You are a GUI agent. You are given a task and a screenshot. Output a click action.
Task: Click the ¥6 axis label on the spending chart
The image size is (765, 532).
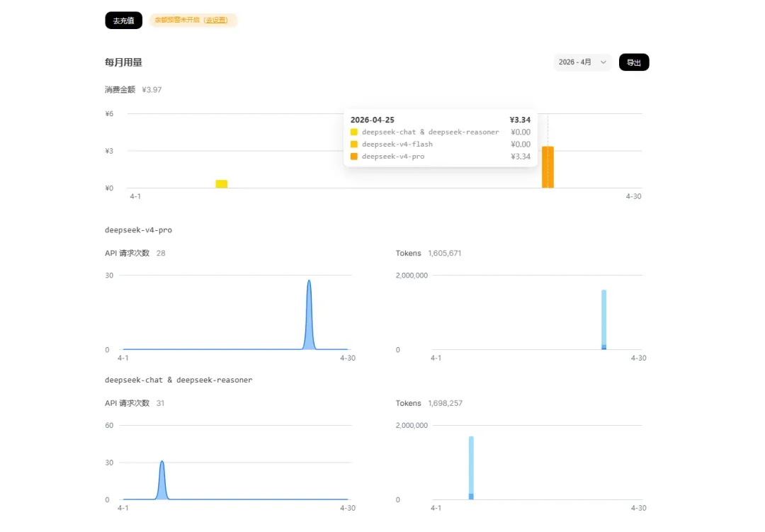[x=109, y=114]
